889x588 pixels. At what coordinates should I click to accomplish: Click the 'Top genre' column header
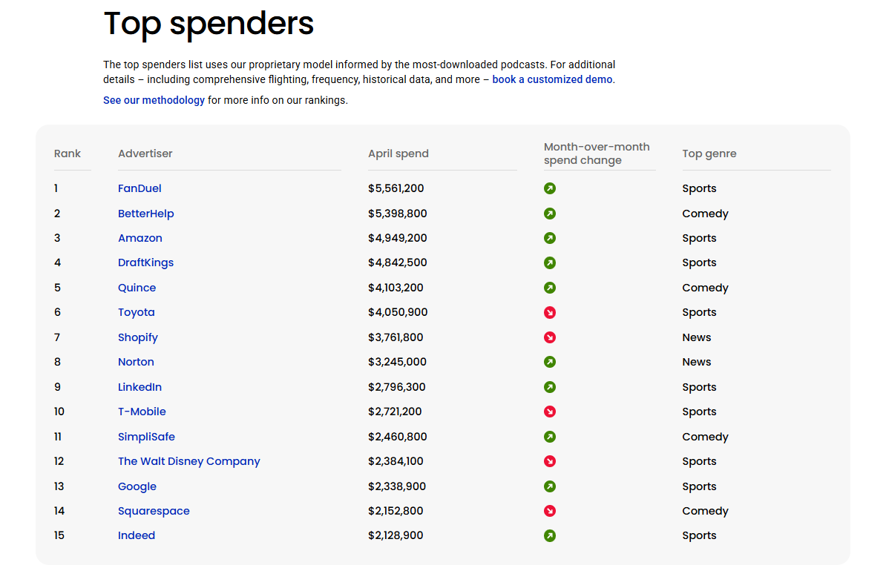[709, 153]
